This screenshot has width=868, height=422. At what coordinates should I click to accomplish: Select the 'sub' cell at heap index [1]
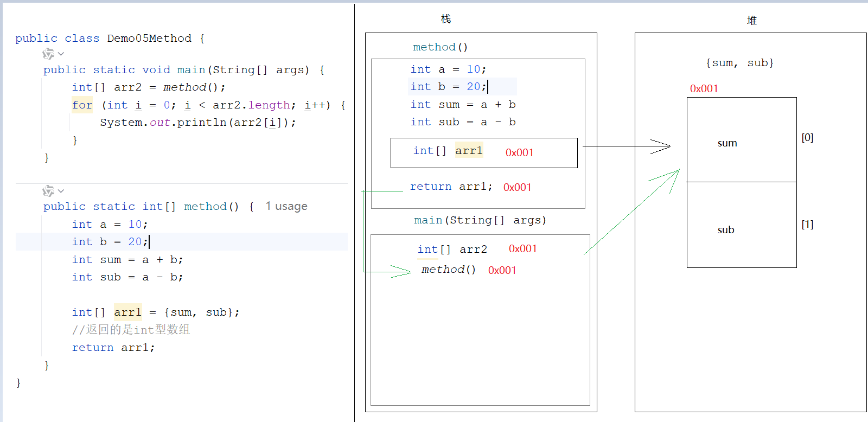click(726, 230)
